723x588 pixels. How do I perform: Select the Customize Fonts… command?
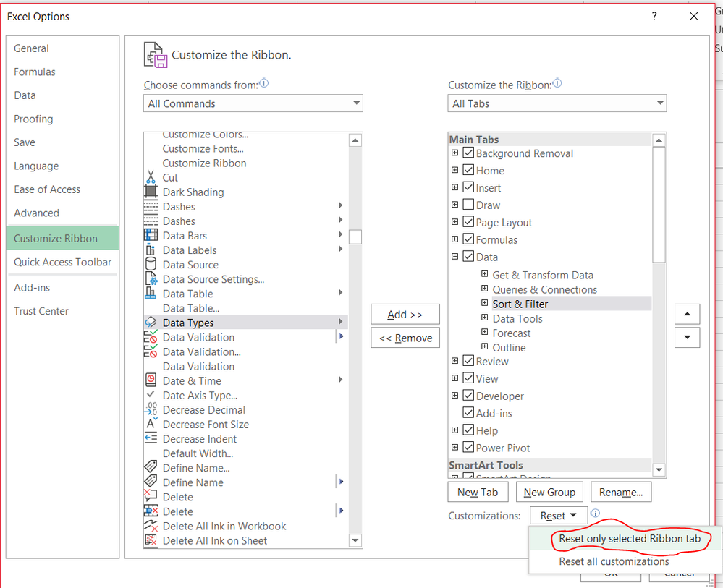(203, 149)
